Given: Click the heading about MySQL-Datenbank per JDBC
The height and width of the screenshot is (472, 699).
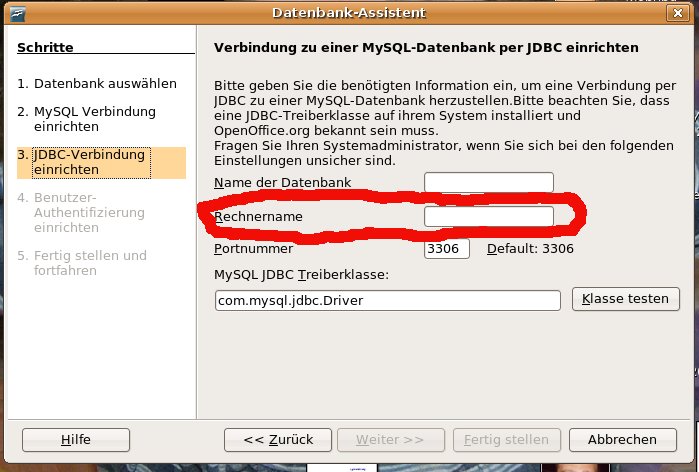Looking at the screenshot, I should coord(426,48).
